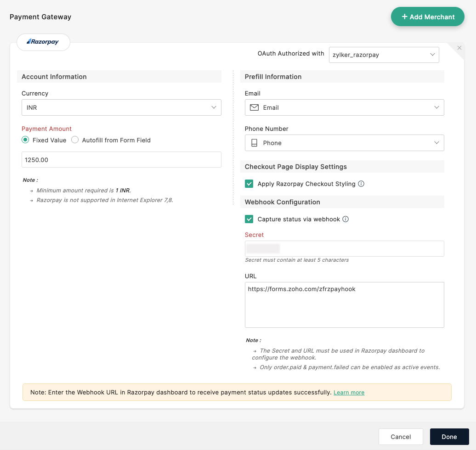Select the Fixed Value radio button
The width and height of the screenshot is (476, 450).
click(25, 140)
